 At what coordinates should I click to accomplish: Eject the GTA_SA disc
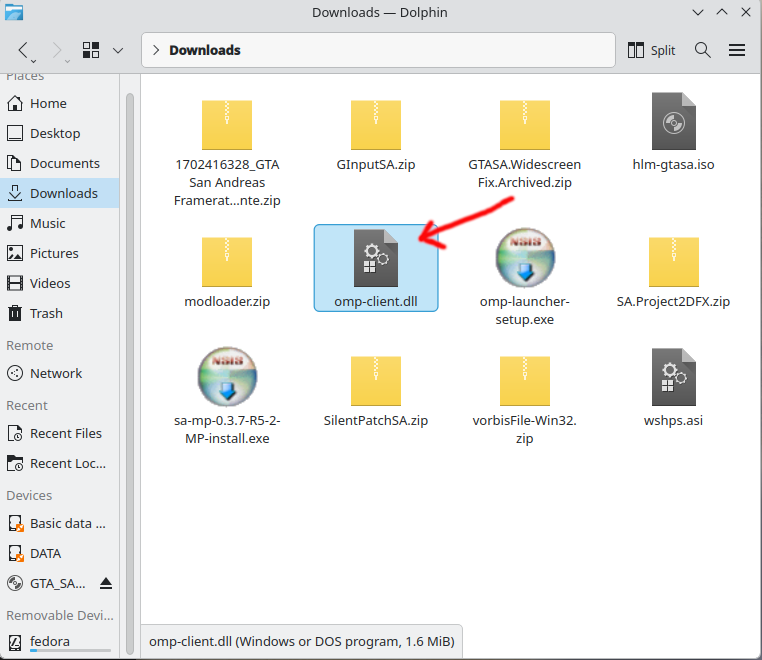point(106,583)
